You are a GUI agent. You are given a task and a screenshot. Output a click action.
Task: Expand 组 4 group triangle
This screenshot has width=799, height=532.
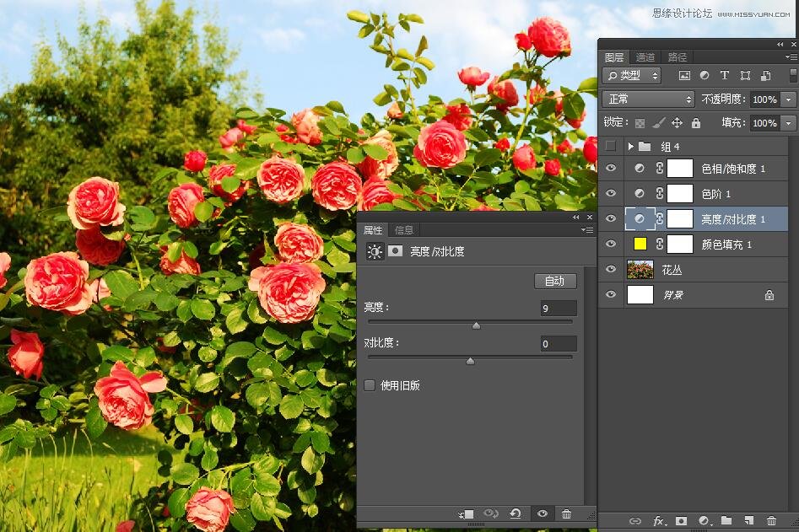pos(631,147)
